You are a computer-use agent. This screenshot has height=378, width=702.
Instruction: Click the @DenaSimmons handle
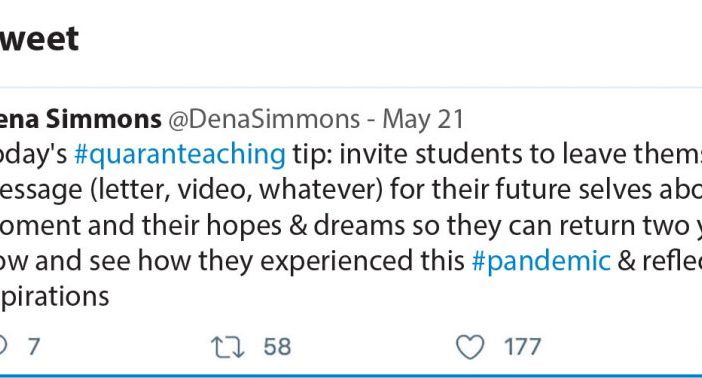[x=264, y=119]
